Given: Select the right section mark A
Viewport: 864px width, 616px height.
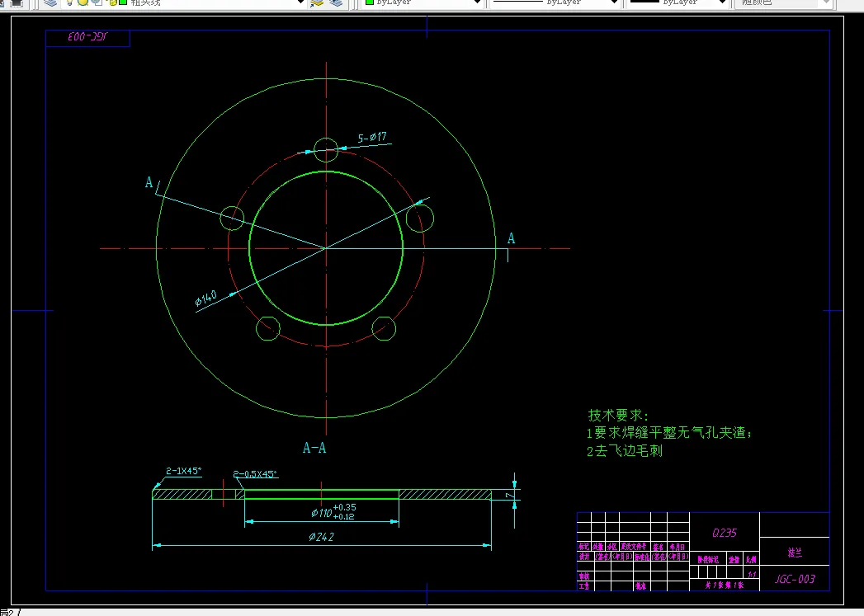Looking at the screenshot, I should (511, 238).
